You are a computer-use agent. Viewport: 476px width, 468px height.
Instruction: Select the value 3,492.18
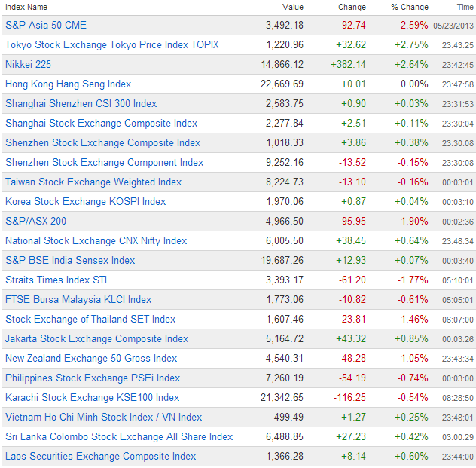click(285, 25)
